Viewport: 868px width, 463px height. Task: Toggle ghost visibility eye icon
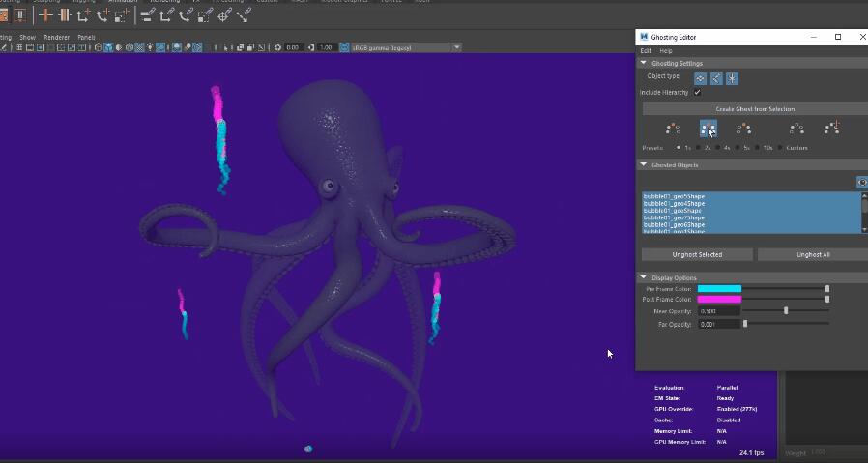click(862, 183)
